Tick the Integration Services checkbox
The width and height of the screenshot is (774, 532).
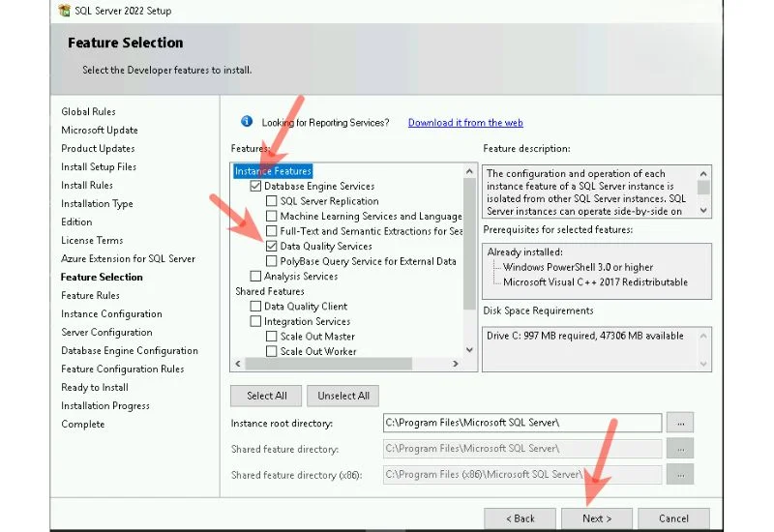click(256, 321)
